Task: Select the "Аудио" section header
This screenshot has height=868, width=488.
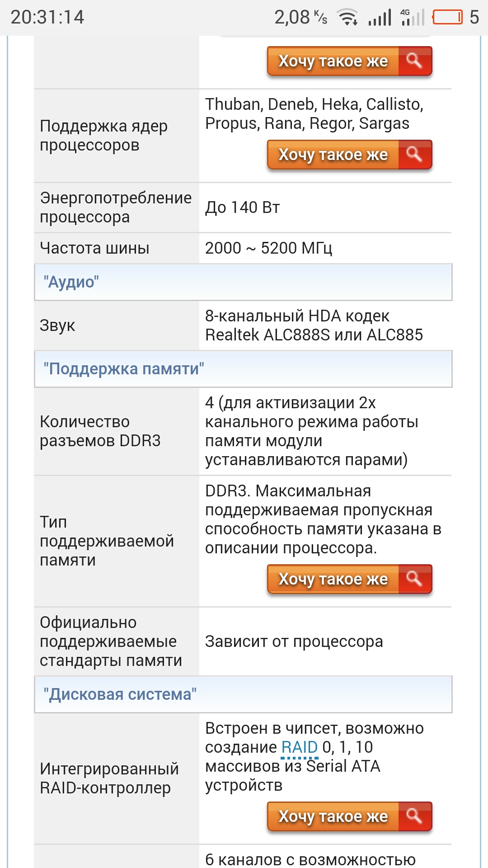Action: (x=243, y=282)
